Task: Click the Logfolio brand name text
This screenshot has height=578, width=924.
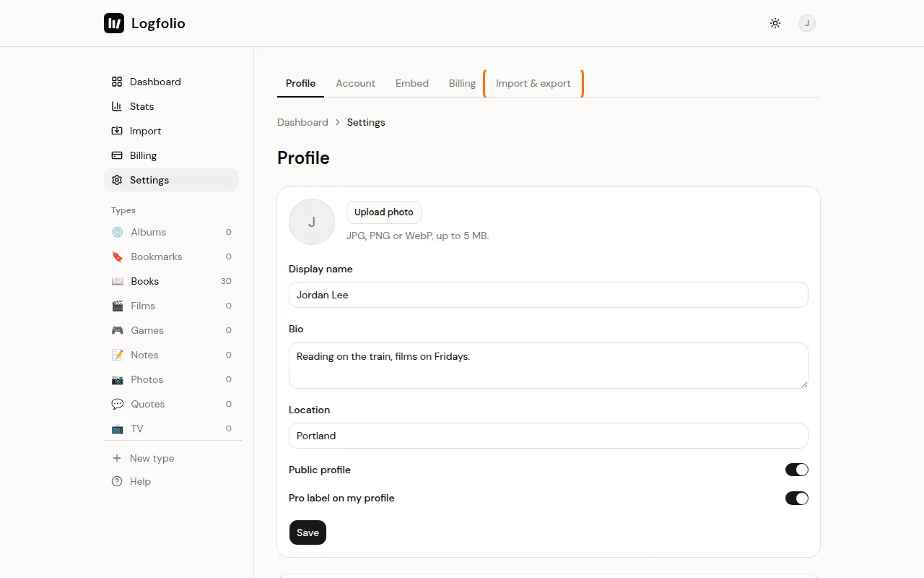Action: (158, 23)
